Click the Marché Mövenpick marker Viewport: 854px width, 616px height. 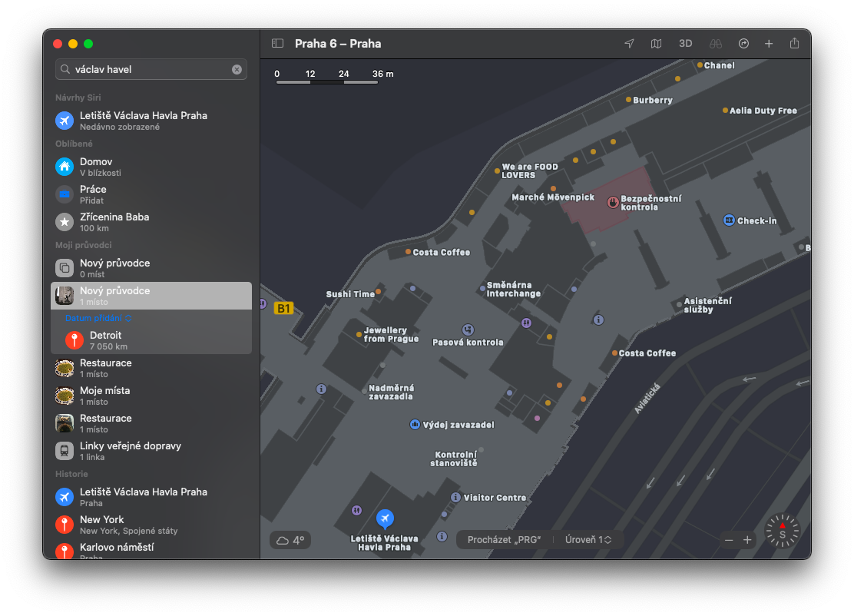553,188
